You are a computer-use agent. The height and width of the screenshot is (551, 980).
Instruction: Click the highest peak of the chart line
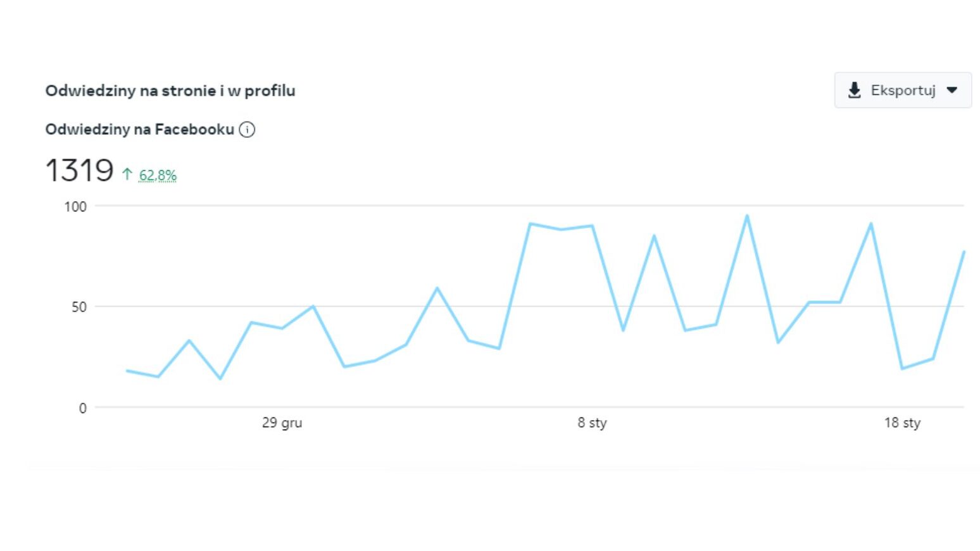pos(747,216)
